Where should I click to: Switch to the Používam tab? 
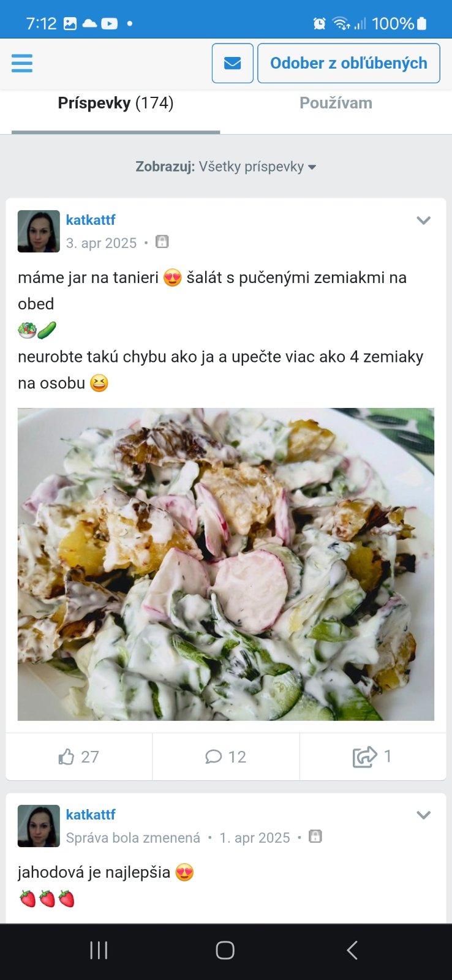pyautogui.click(x=336, y=104)
